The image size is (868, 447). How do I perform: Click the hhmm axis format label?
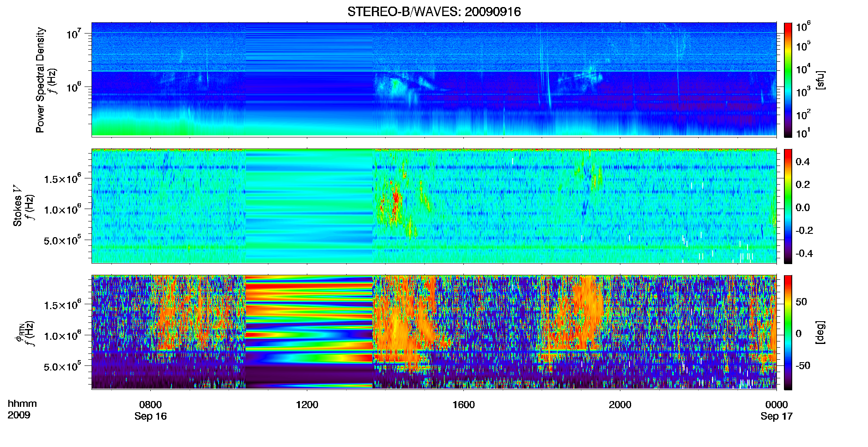coord(22,404)
